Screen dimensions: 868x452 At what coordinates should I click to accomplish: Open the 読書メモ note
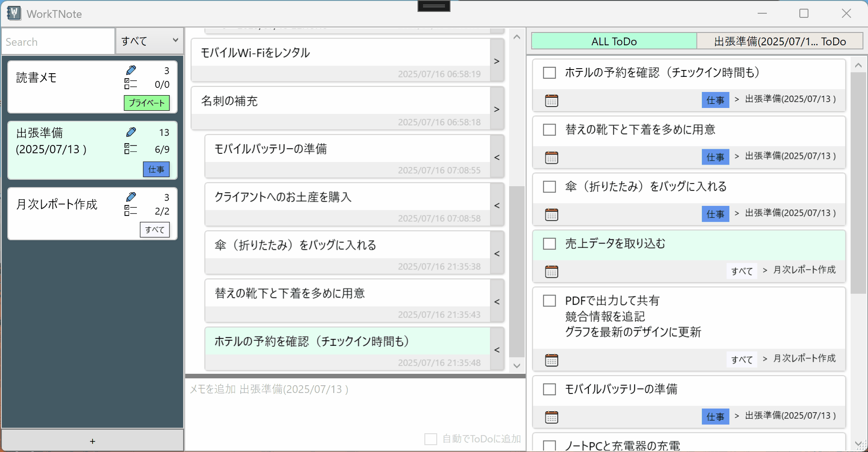92,87
